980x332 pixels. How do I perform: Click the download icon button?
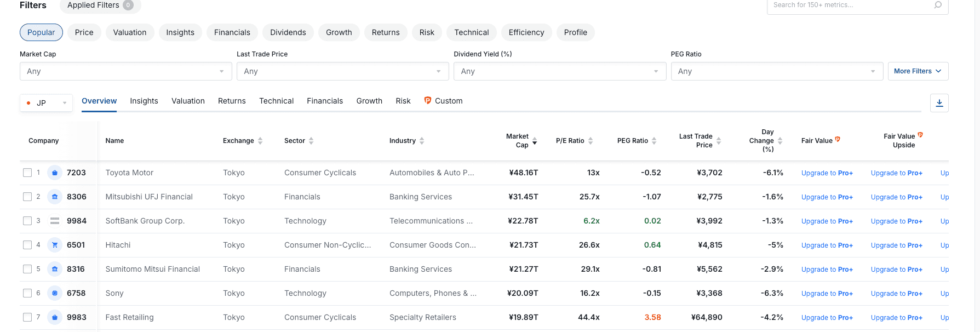(939, 103)
